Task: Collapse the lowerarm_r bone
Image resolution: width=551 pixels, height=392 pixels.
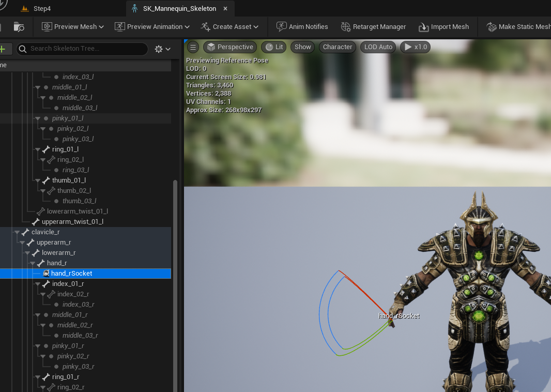Action: click(27, 253)
